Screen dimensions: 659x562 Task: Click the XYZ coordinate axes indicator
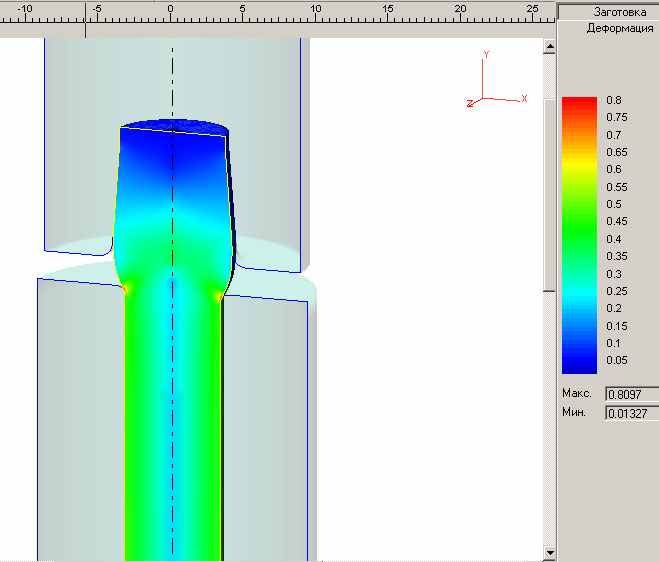point(496,79)
